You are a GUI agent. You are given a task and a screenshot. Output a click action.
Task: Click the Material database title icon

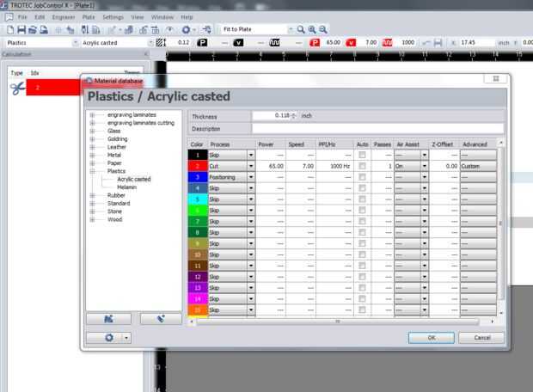click(89, 81)
